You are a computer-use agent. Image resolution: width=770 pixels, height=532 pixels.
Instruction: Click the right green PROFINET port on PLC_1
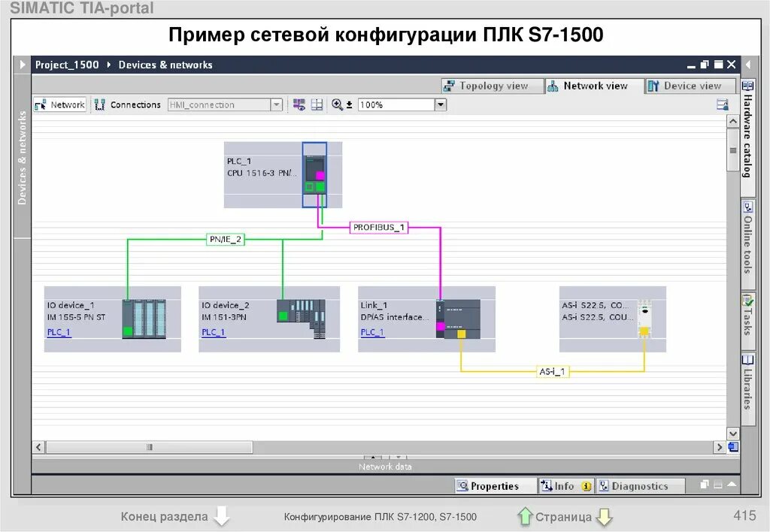point(320,187)
